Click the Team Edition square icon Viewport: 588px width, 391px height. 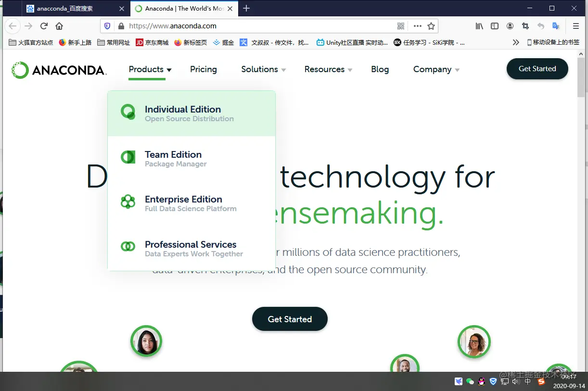coord(128,157)
